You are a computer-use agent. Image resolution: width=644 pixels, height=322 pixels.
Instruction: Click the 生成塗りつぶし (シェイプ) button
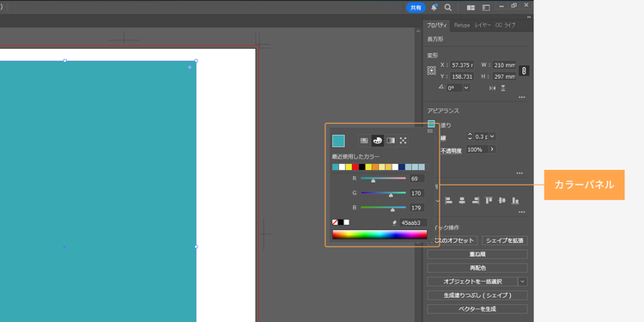(x=477, y=295)
